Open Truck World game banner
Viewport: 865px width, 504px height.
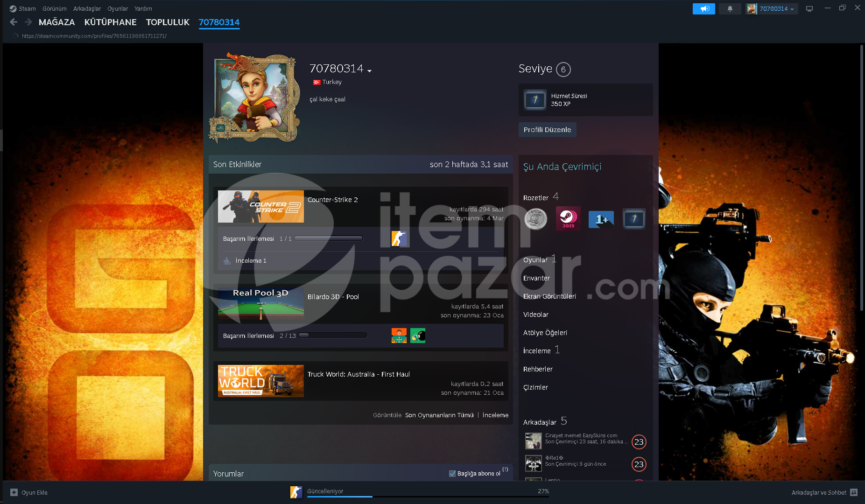click(261, 381)
